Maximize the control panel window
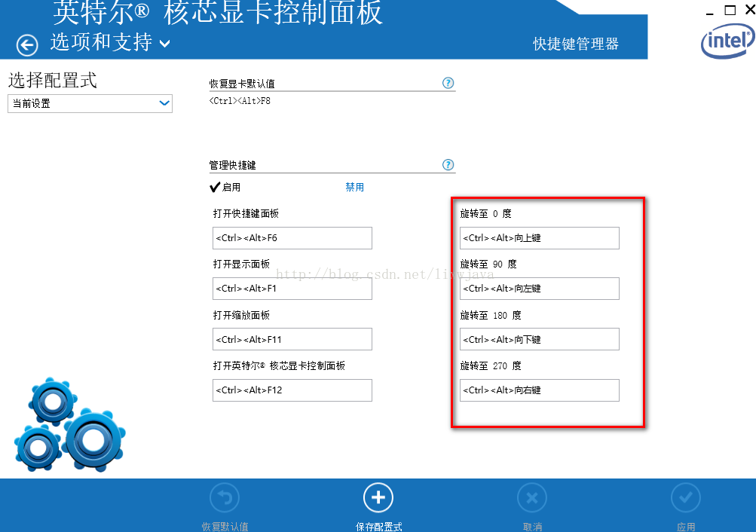The image size is (756, 532). (730, 10)
